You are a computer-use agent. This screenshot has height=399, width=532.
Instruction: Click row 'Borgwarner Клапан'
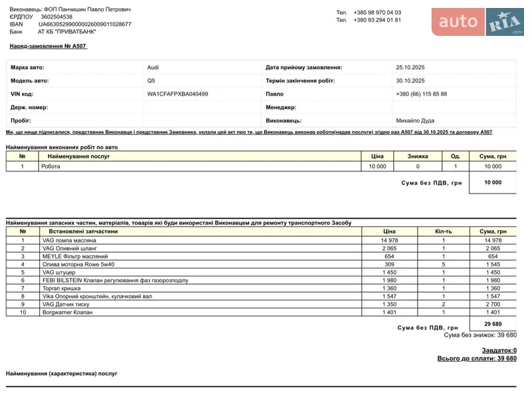(261, 312)
